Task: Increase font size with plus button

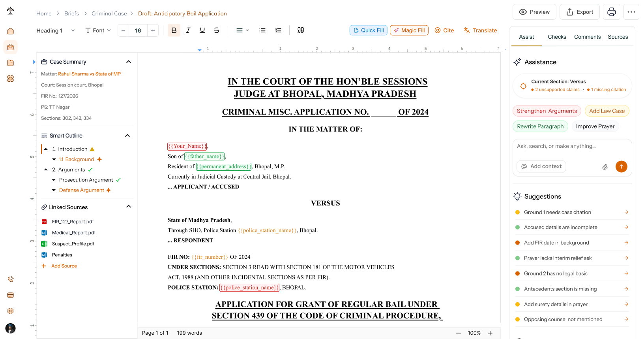Action: tap(153, 30)
